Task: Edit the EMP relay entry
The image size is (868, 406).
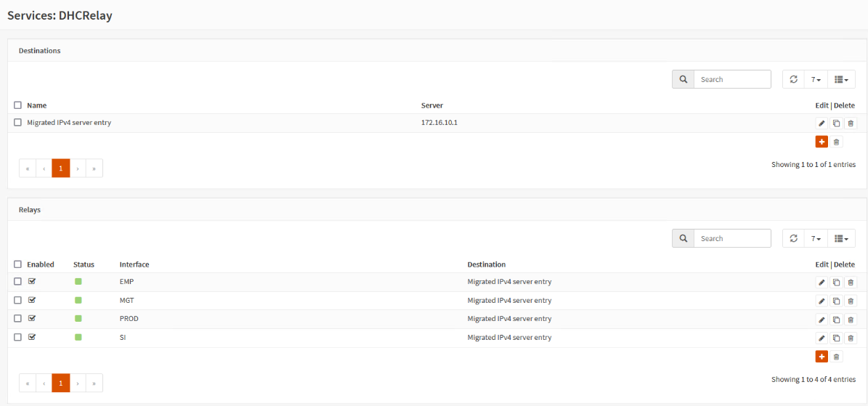Action: (822, 283)
